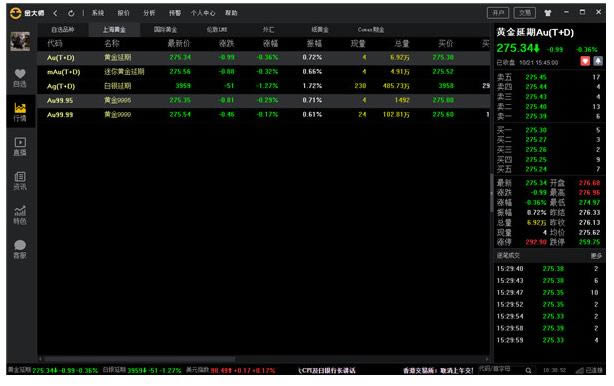Click the 开户 open account button

tap(498, 13)
